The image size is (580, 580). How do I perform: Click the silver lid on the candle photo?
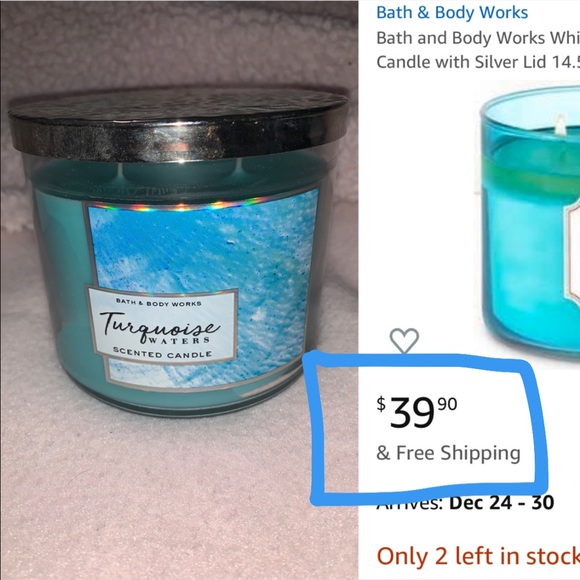(178, 124)
